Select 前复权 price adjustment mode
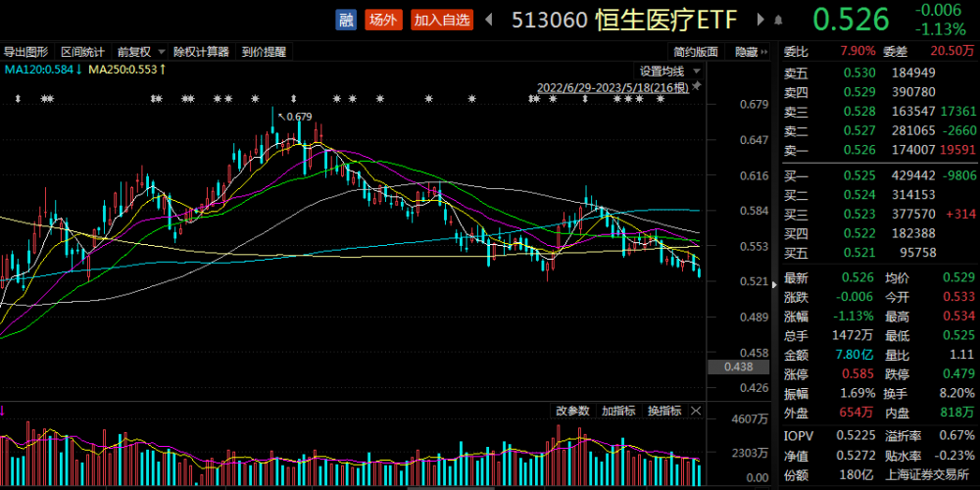This screenshot has width=980, height=490. (133, 52)
